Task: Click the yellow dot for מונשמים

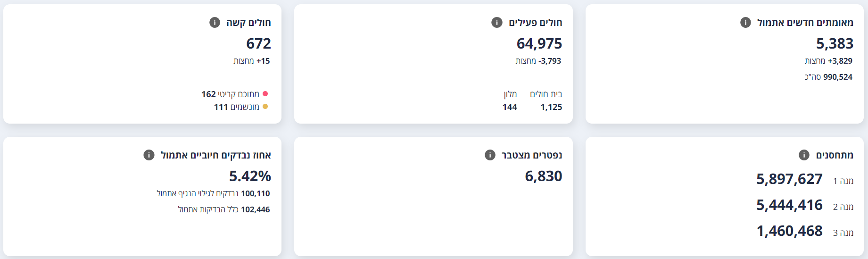Action: click(x=265, y=107)
